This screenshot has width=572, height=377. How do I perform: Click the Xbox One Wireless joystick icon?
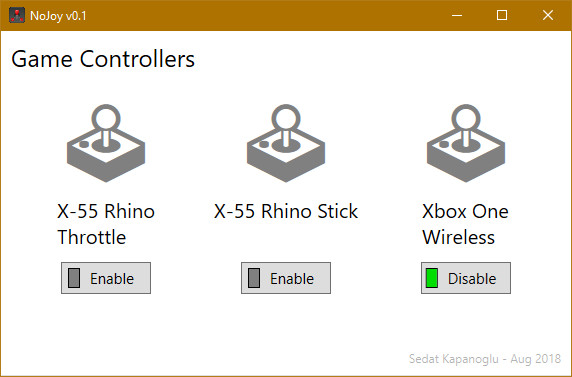click(x=466, y=143)
